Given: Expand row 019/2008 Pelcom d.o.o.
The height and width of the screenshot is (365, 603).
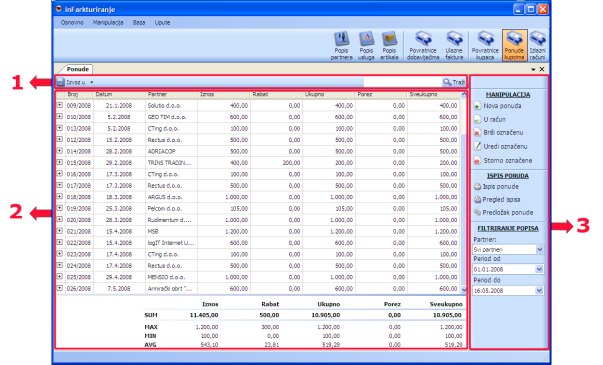Looking at the screenshot, I should coord(60,208).
